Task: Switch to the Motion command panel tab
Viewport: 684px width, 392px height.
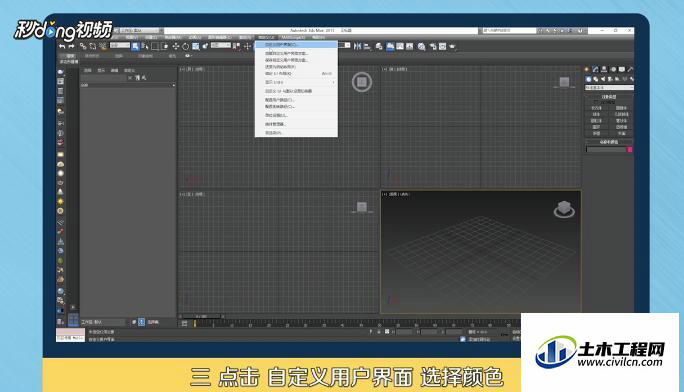Action: [x=613, y=69]
